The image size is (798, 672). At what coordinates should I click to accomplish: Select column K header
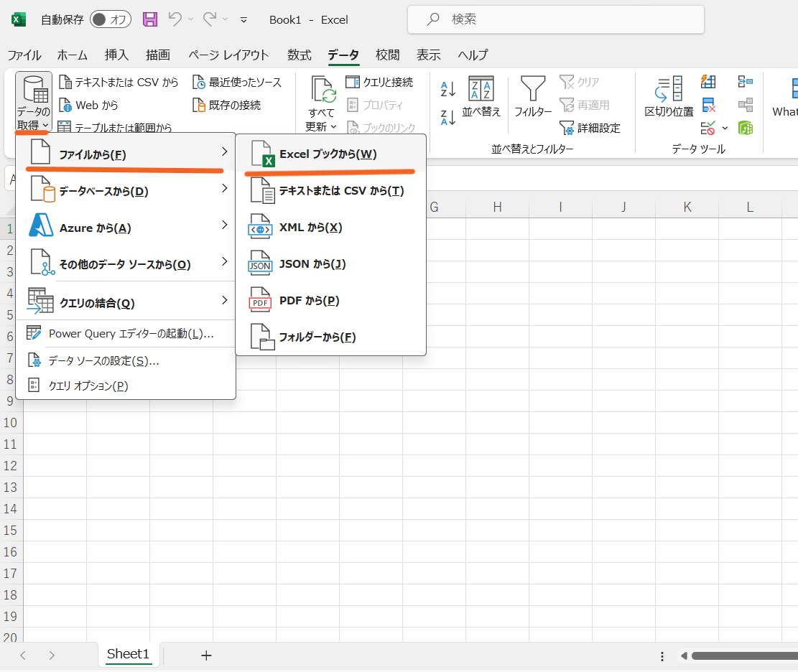click(x=687, y=207)
